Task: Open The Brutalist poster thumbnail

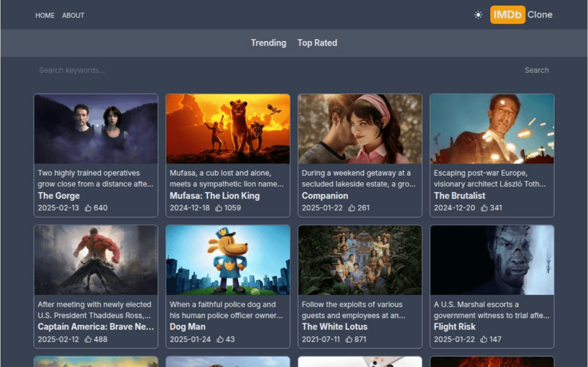Action: [x=492, y=129]
